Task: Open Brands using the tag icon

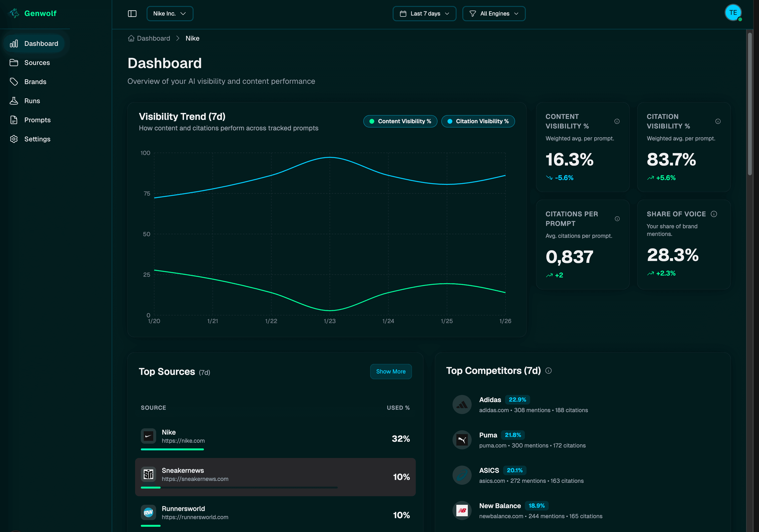Action: click(x=14, y=82)
